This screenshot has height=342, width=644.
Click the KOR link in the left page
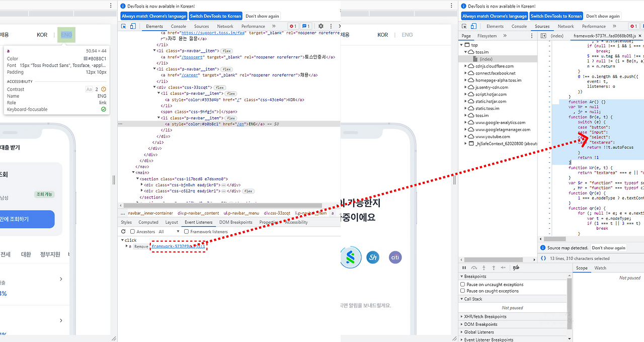[42, 35]
